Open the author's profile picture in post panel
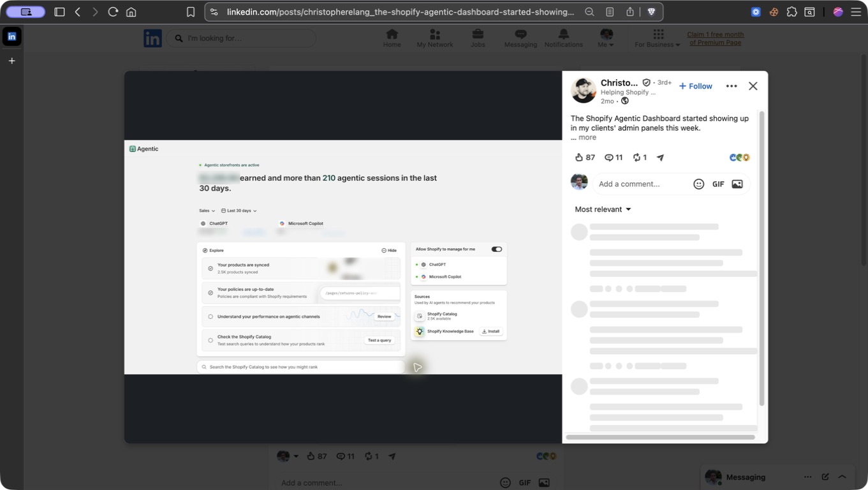Screen dimensions: 868x490 click(x=583, y=91)
